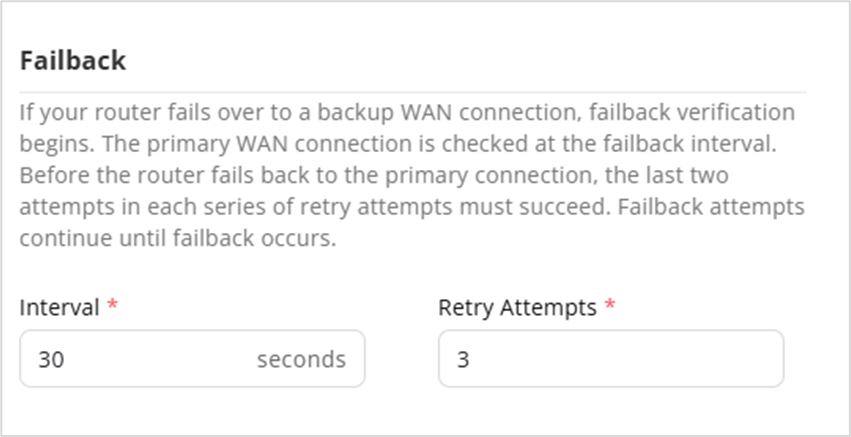
Task: Click the value 30 in the Interval box
Action: 48,359
